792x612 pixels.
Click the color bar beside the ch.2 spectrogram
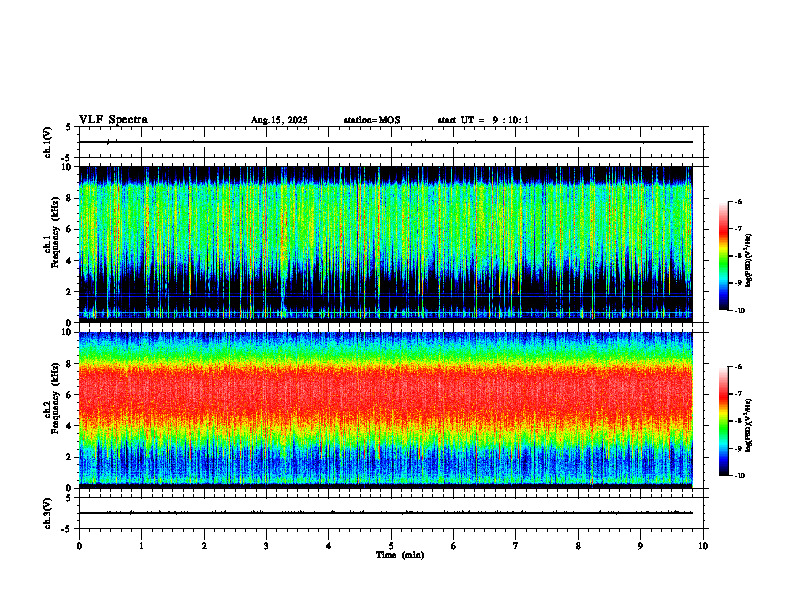[724, 421]
